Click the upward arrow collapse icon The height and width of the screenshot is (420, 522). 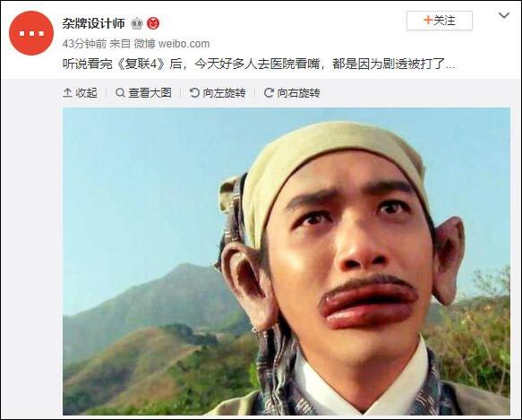coord(67,93)
